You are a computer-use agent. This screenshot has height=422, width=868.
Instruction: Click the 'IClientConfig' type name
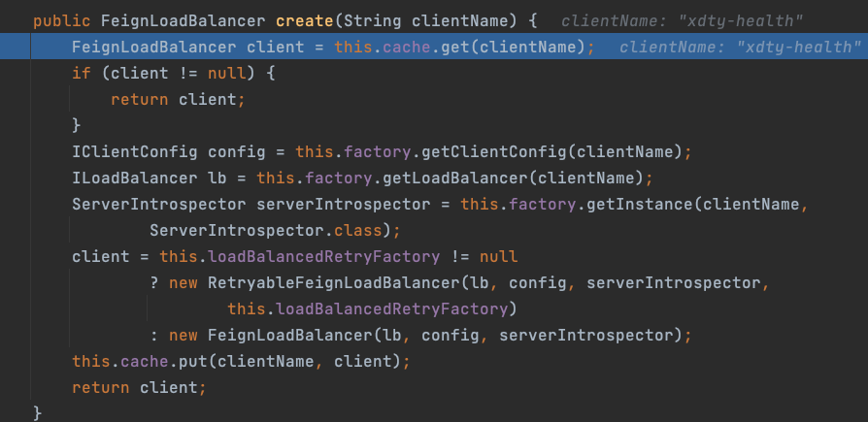[x=135, y=151]
